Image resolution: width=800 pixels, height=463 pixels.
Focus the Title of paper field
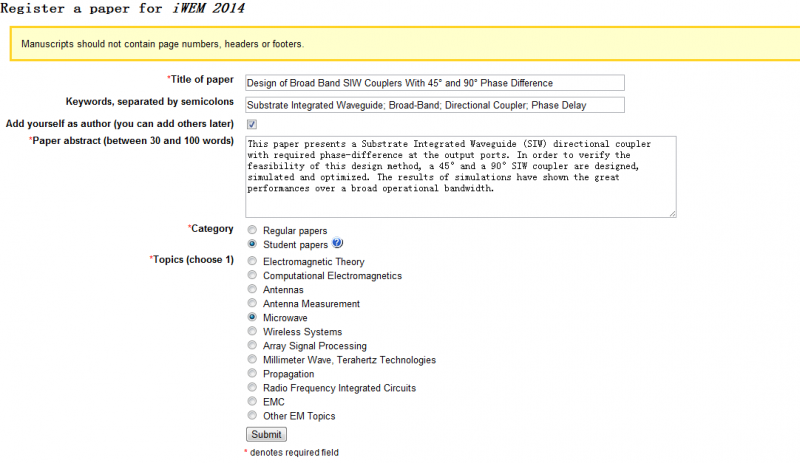pos(435,83)
